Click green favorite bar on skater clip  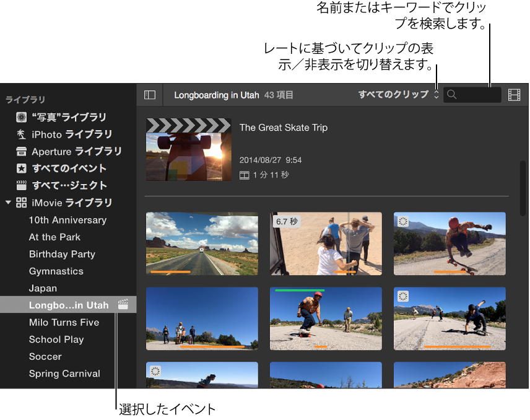pos(300,290)
